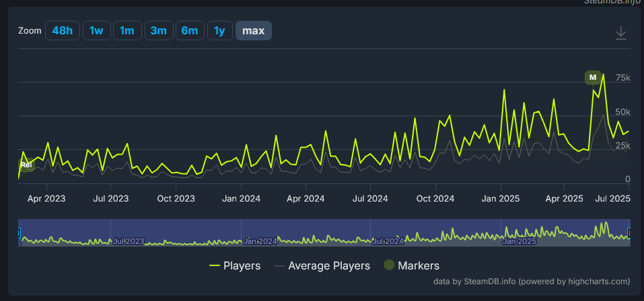
Task: Click the Rel release marker
Action: click(x=26, y=165)
